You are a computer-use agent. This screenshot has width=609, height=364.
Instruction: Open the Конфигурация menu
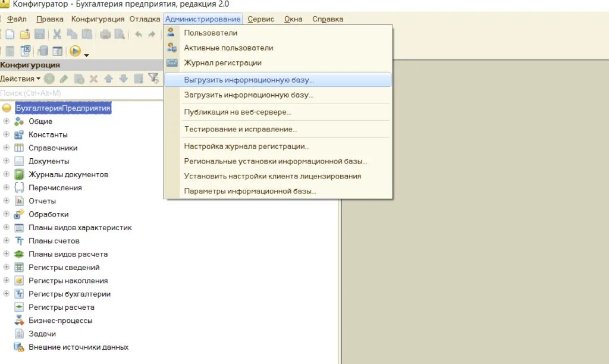(x=98, y=19)
